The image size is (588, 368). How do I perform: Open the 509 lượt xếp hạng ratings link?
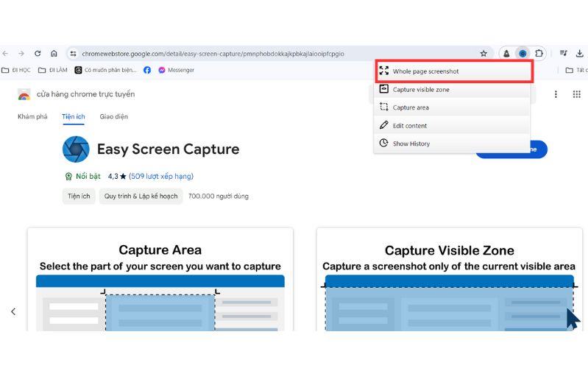[161, 177]
